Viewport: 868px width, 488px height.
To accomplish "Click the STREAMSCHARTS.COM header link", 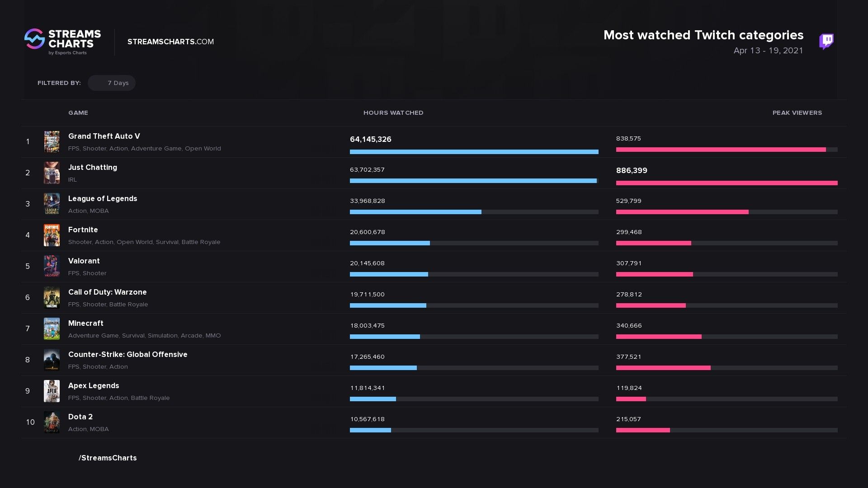I will click(x=171, y=41).
